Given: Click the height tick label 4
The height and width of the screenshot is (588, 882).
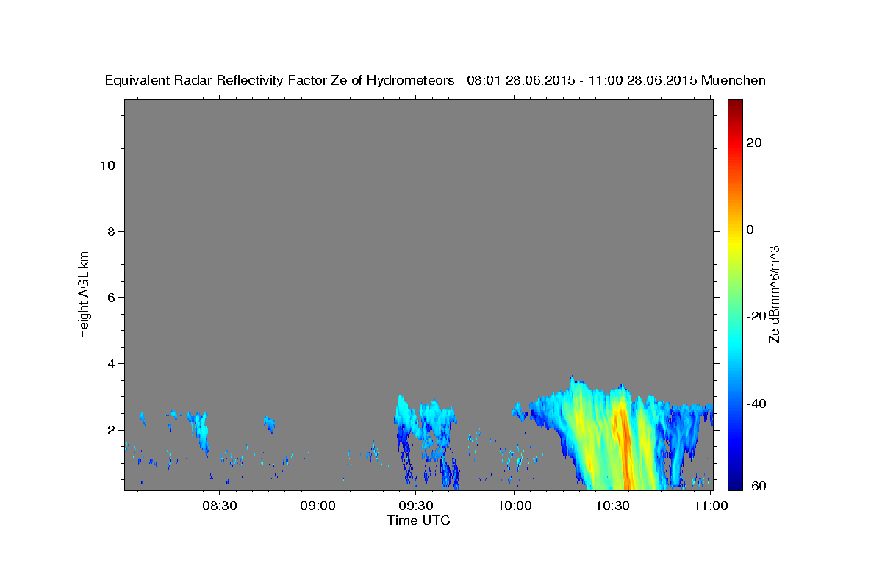Looking at the screenshot, I should click(x=111, y=364).
